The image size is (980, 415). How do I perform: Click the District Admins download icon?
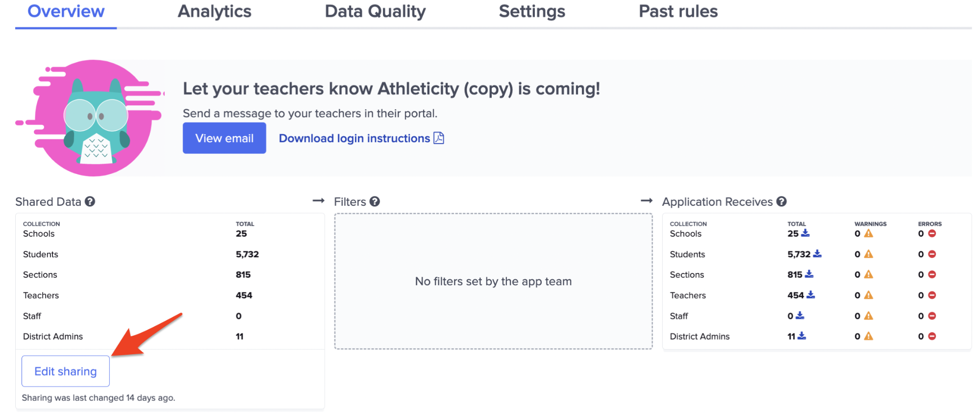point(802,336)
